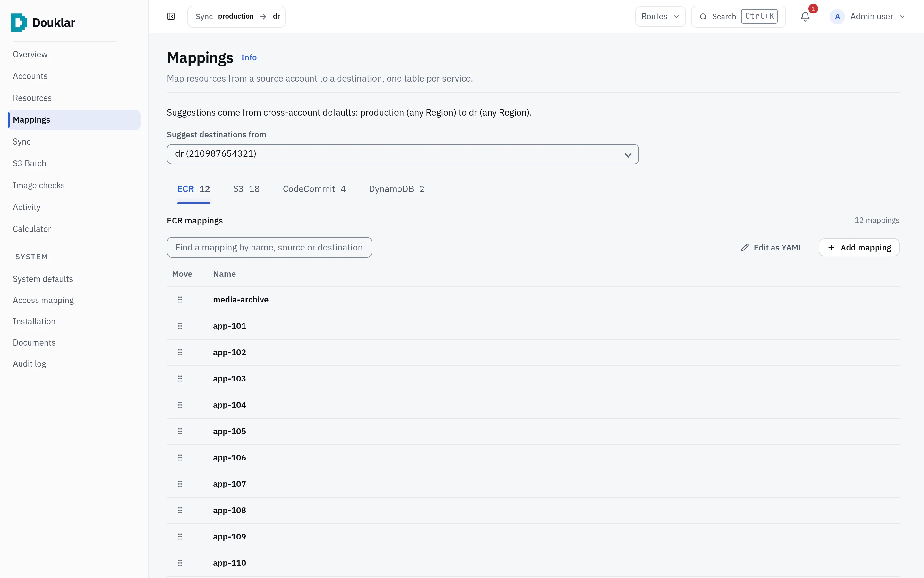Open Resources in sidebar
Viewport: 924px width, 578px height.
[32, 98]
